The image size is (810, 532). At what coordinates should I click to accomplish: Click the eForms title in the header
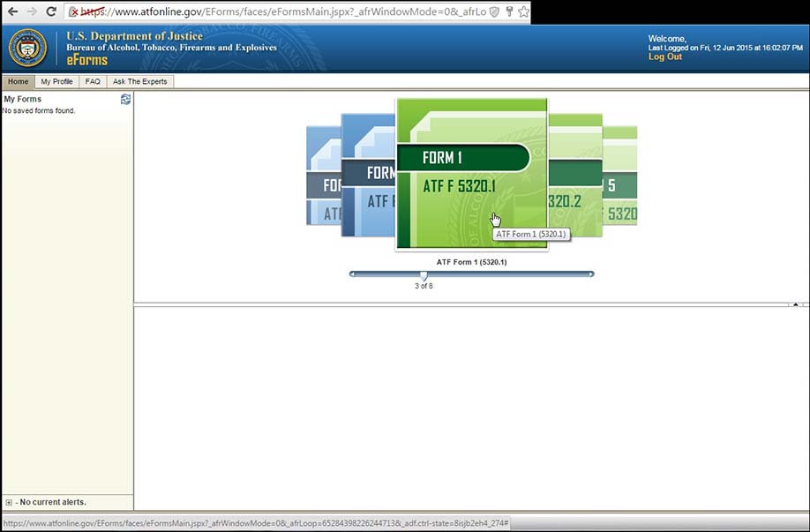coord(86,60)
